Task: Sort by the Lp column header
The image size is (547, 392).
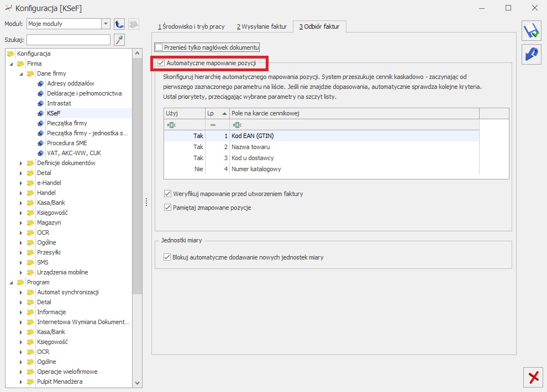Action: [217, 113]
